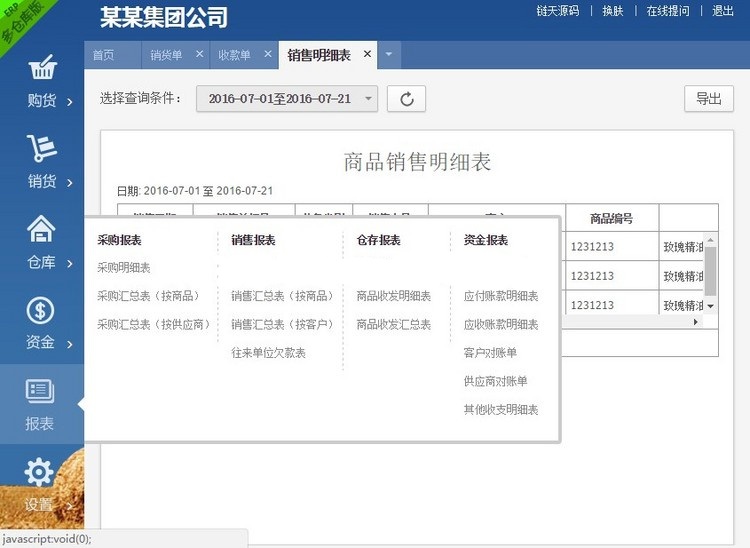
Task: Switch to the 销货单 tab
Action: (166, 55)
